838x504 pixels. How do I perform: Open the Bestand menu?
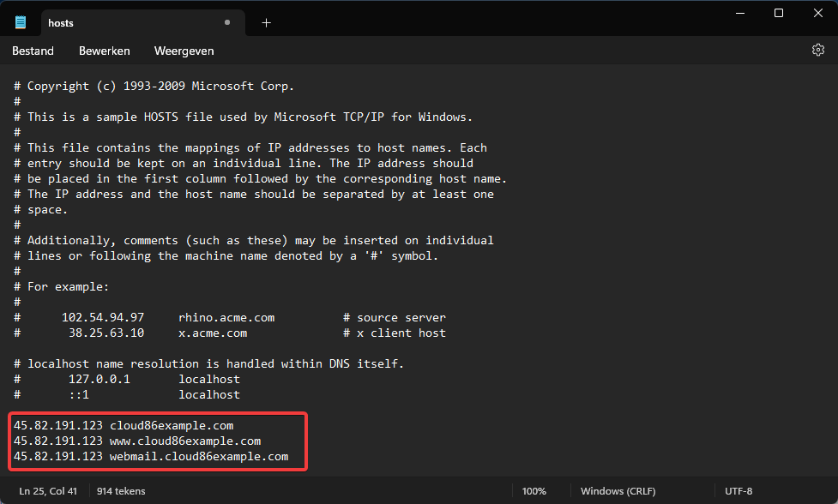(x=33, y=51)
